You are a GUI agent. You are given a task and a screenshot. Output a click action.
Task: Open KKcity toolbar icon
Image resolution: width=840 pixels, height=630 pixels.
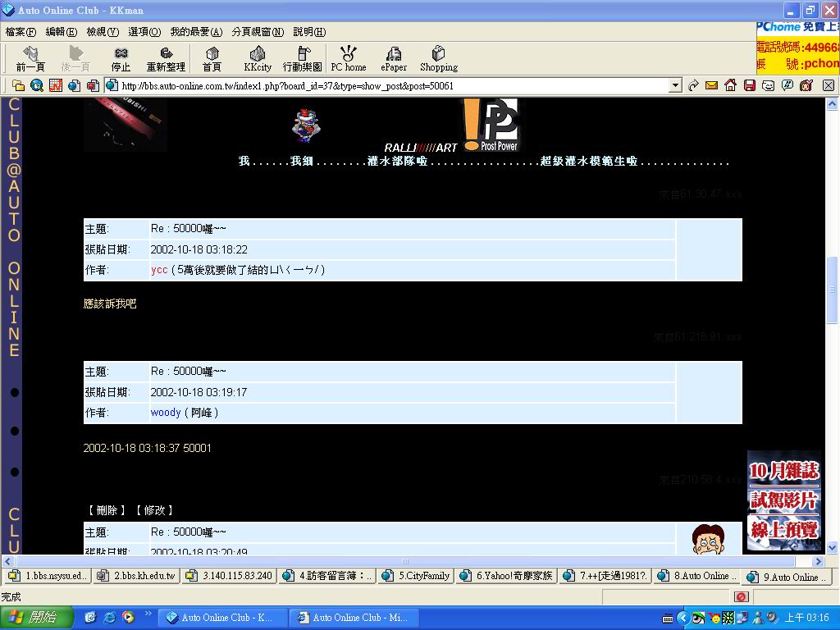click(x=258, y=59)
